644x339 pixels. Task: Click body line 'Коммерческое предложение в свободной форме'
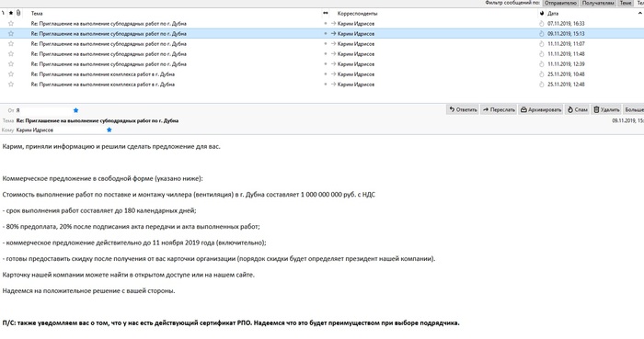(103, 178)
